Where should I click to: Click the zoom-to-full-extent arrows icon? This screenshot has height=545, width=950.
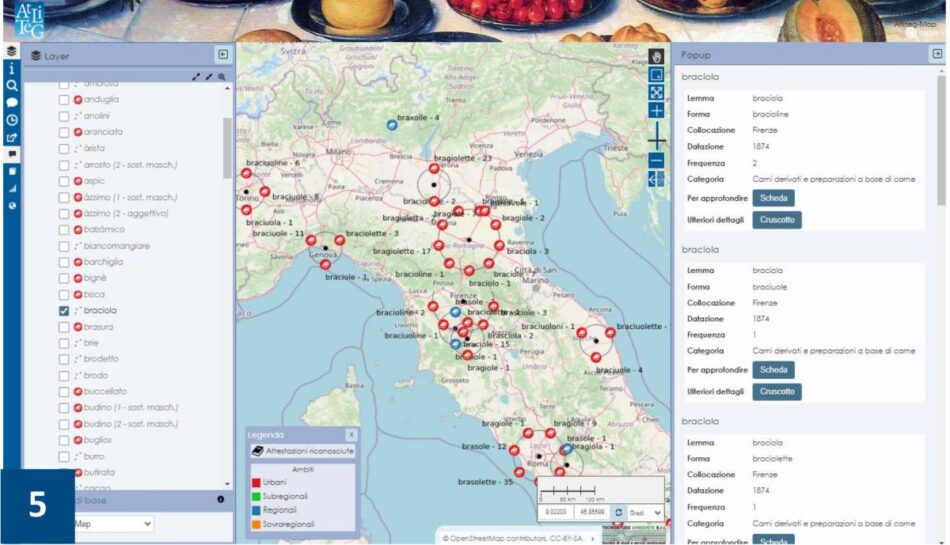tap(656, 92)
